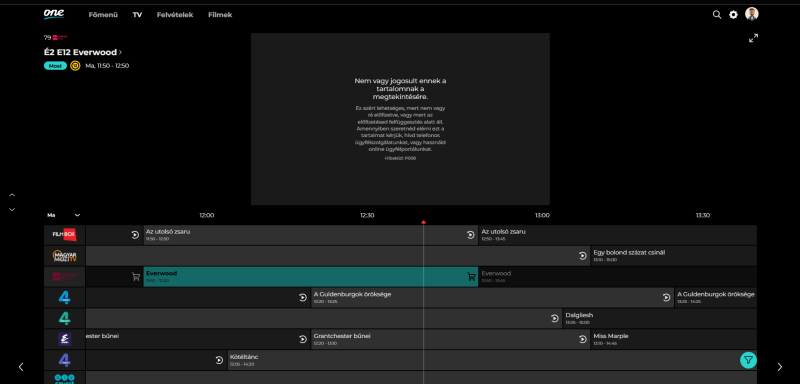Select the blue 4 logo in Guldenburgok row
Viewport: 800px width, 384px height.
pos(64,298)
